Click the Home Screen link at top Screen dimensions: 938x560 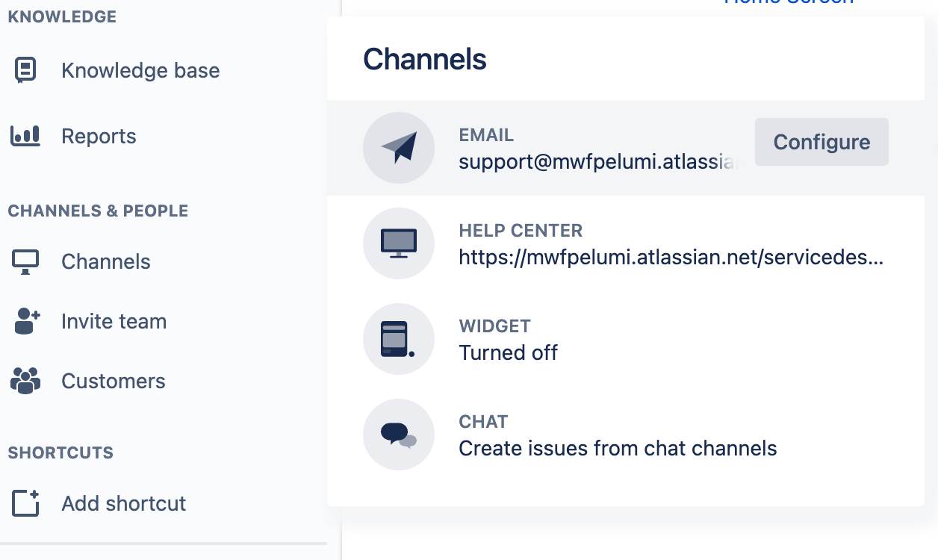[788, 3]
